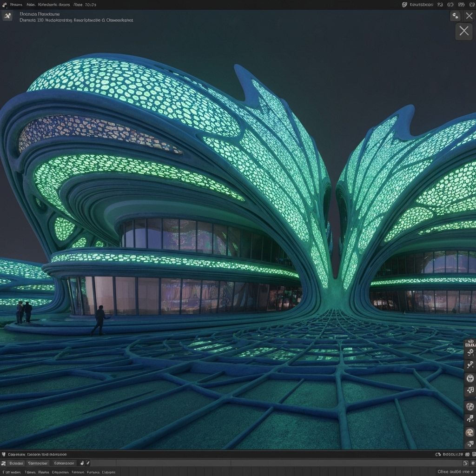Click the viewport header icon left of the title text
Viewport: 476px width, 476px height.
click(x=7, y=16)
